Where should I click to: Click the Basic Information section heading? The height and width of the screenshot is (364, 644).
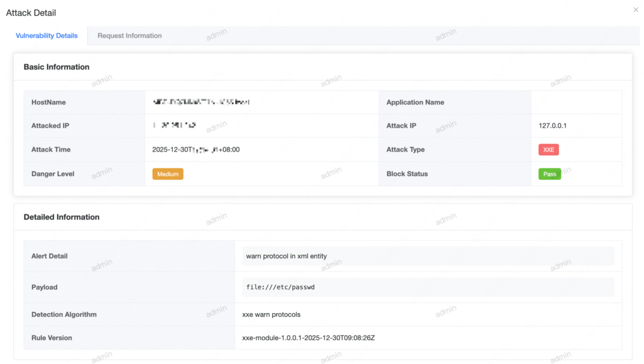pos(57,67)
